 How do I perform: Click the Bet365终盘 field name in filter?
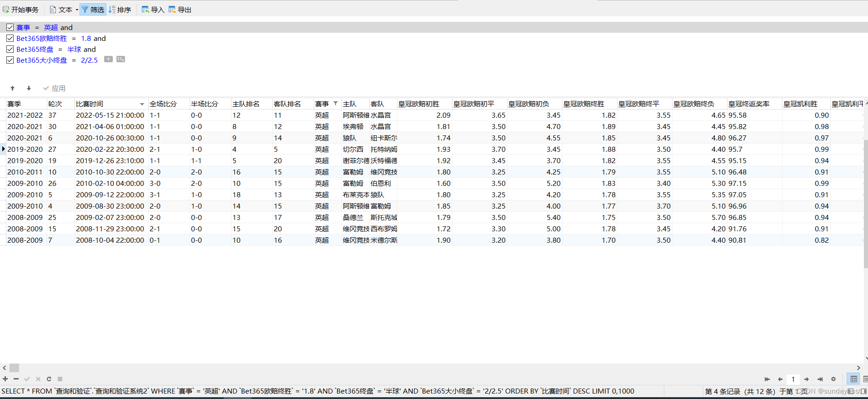tap(35, 49)
